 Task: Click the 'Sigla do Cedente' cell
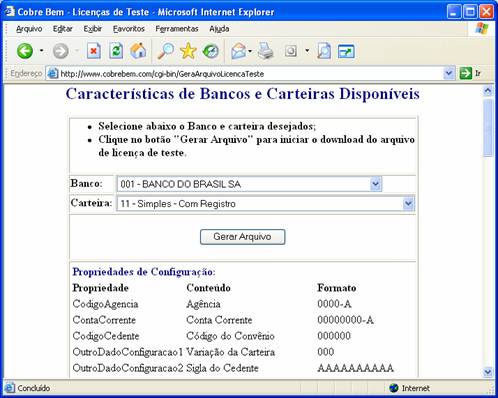click(222, 368)
